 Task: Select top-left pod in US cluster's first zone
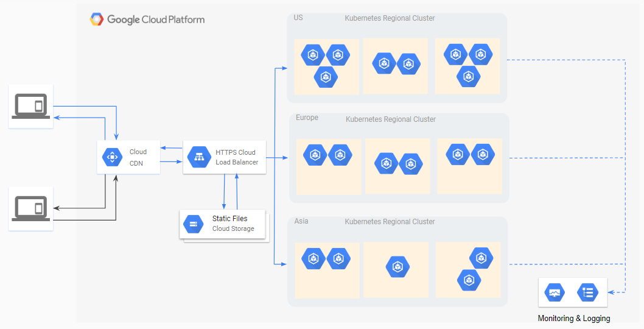[x=313, y=55]
